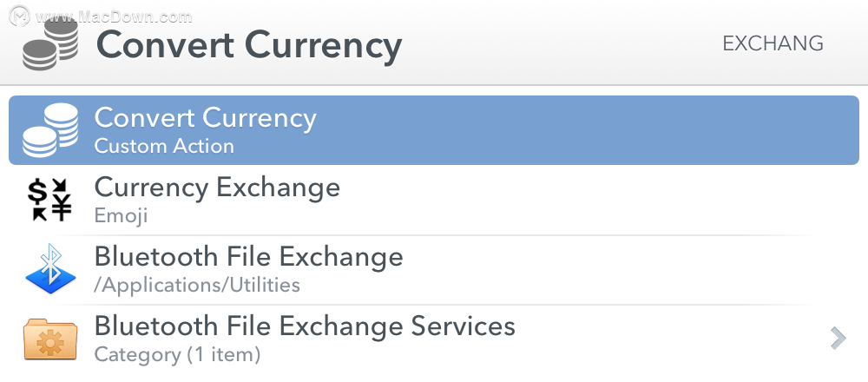Click the Bluetooth File Exchange Services title
Image resolution: width=868 pixels, height=382 pixels.
[x=305, y=326]
